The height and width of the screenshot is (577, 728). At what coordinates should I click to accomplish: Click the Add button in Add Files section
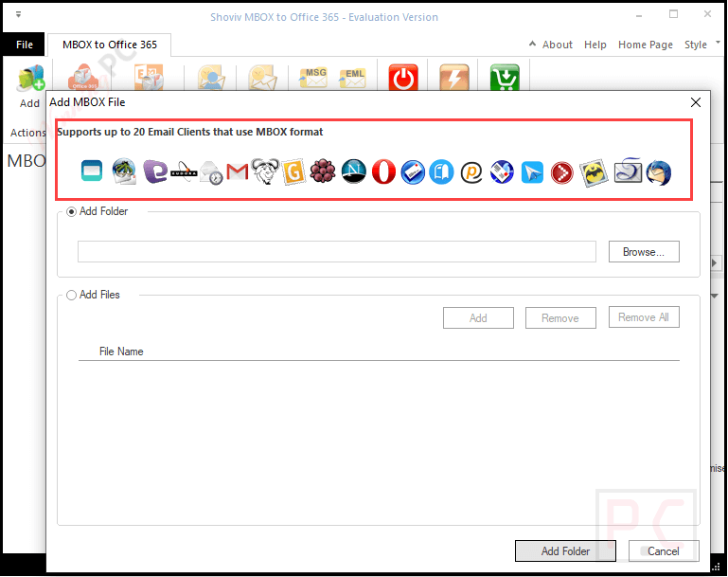point(478,318)
